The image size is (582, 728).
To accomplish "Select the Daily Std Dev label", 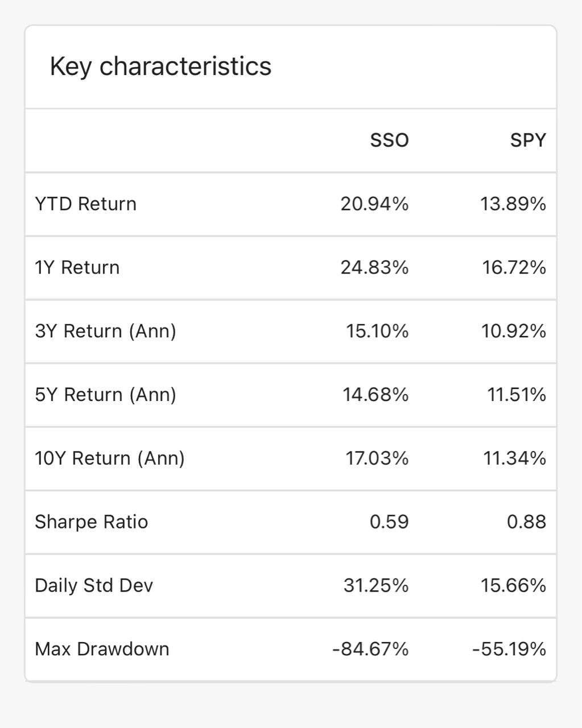I will coord(94,585).
